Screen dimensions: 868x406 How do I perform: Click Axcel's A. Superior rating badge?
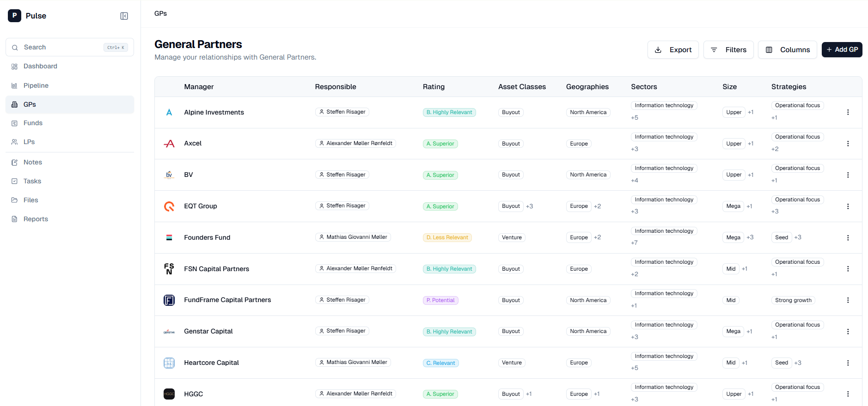[440, 144]
